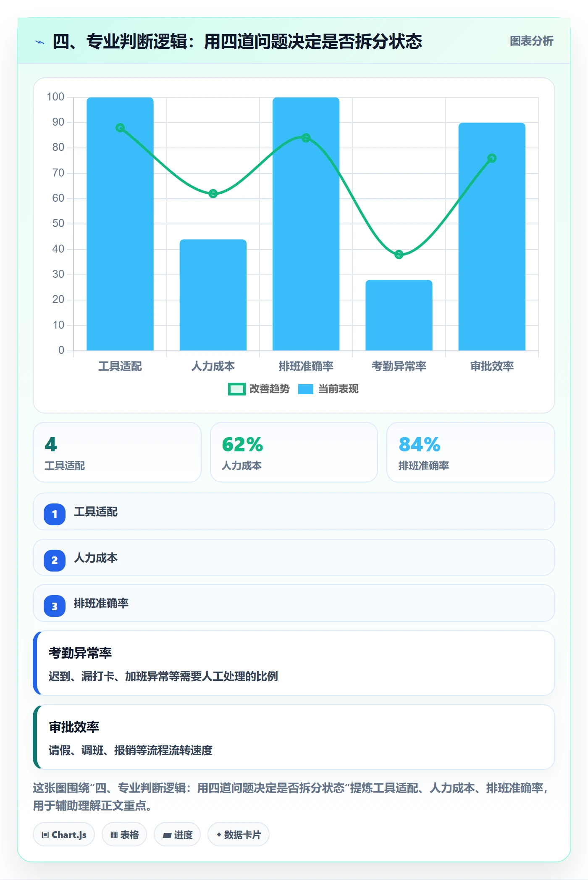The image size is (588, 880).
Task: Click the trend line point above 工具适配
Action: click(120, 128)
